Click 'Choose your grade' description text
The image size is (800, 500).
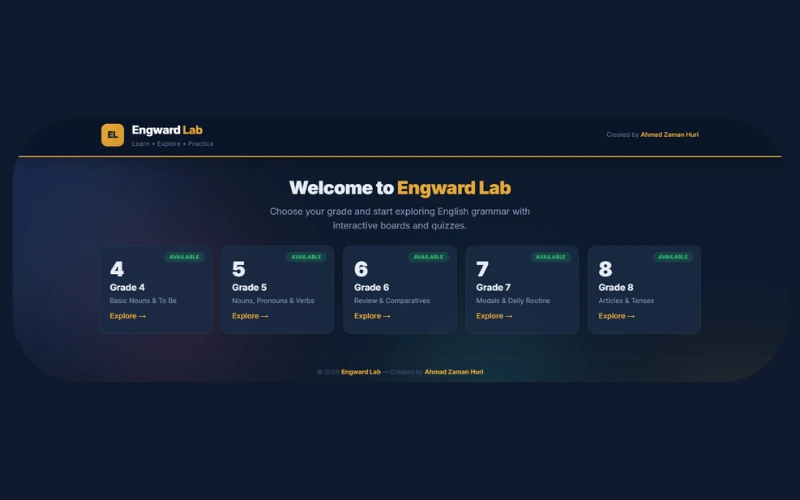point(400,218)
